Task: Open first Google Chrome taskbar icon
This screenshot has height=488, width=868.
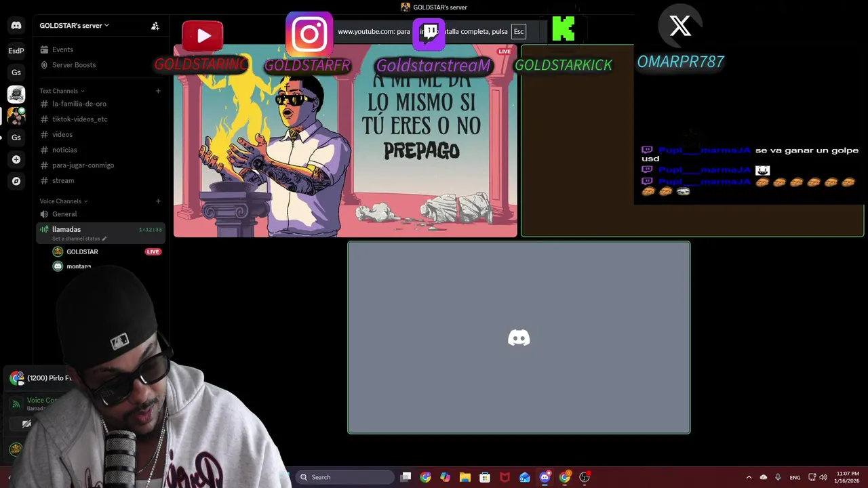Action: tap(425, 477)
